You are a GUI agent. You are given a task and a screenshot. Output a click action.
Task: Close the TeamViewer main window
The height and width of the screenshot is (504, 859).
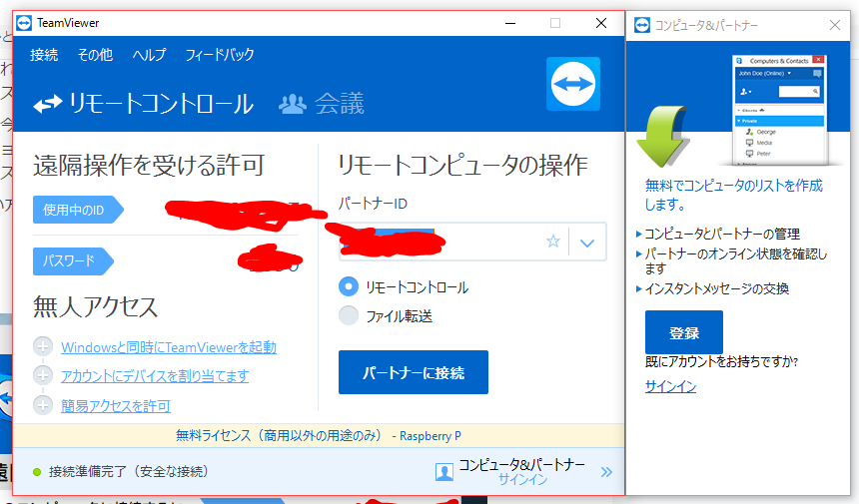tap(601, 23)
